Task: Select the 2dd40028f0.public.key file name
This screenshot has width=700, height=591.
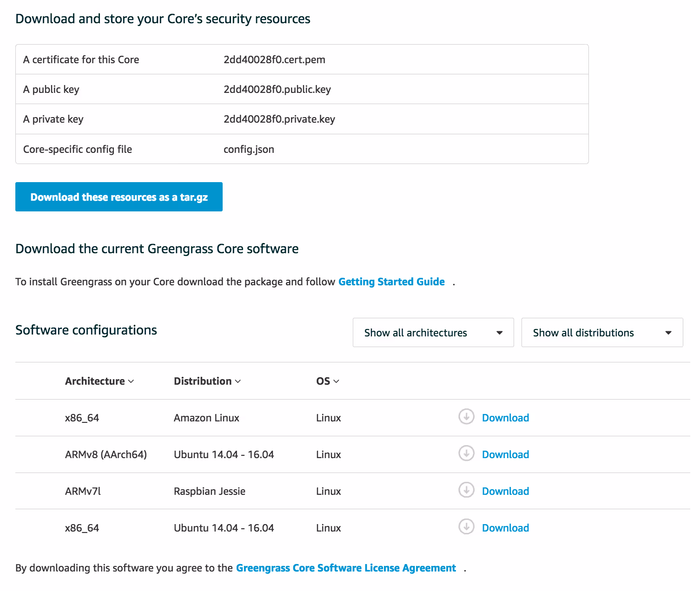Action: coord(277,89)
